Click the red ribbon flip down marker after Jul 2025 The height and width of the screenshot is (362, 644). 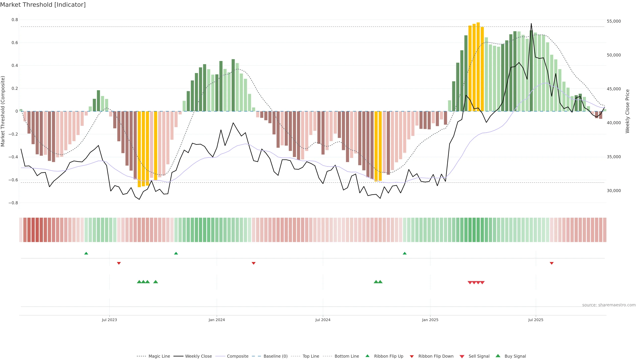coord(552,263)
